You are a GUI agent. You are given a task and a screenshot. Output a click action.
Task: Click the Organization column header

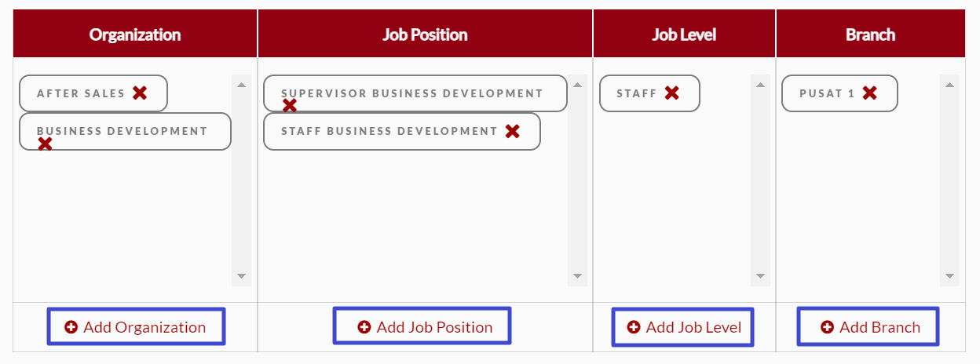click(135, 35)
